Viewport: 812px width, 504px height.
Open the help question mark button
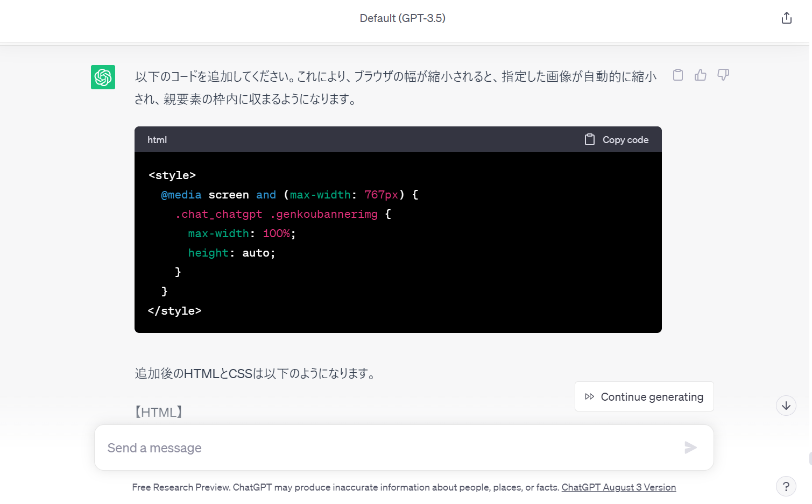point(786,486)
